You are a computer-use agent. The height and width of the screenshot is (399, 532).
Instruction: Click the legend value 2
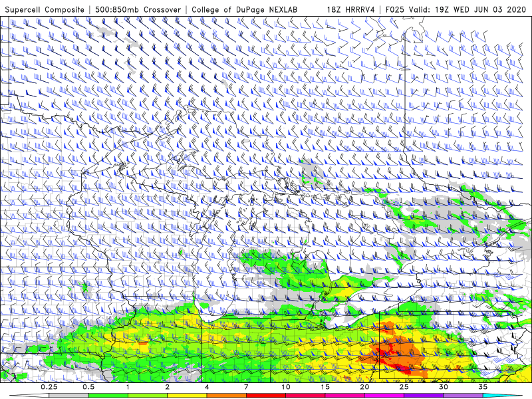[168, 387]
